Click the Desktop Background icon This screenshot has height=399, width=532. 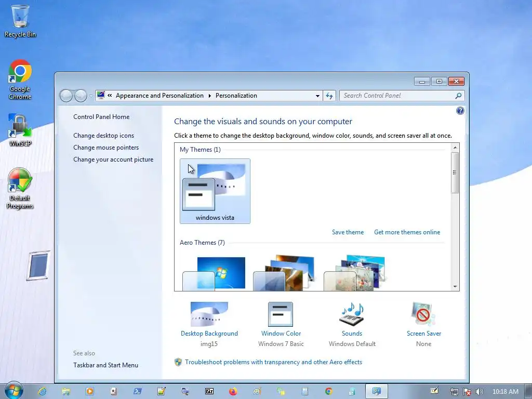click(x=209, y=314)
